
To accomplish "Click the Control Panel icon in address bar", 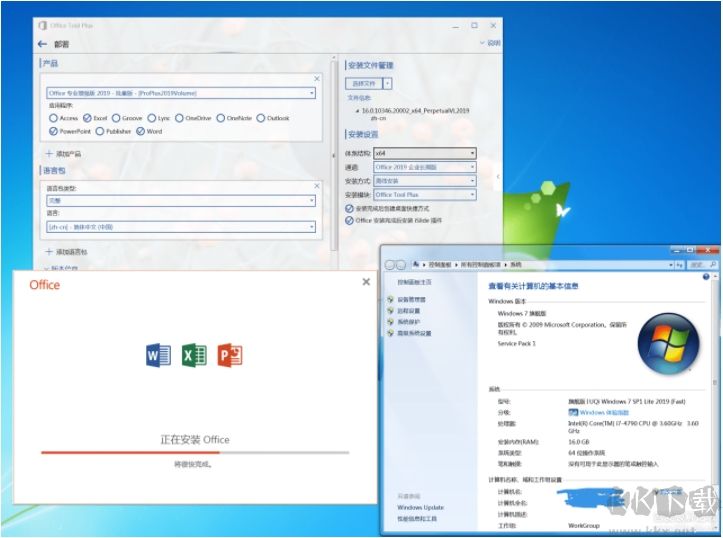I will [416, 265].
